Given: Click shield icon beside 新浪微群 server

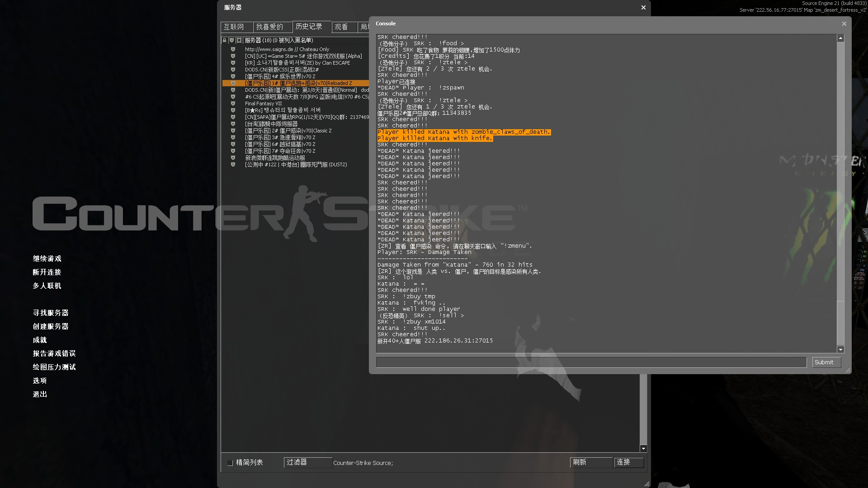Looking at the screenshot, I should tap(233, 158).
